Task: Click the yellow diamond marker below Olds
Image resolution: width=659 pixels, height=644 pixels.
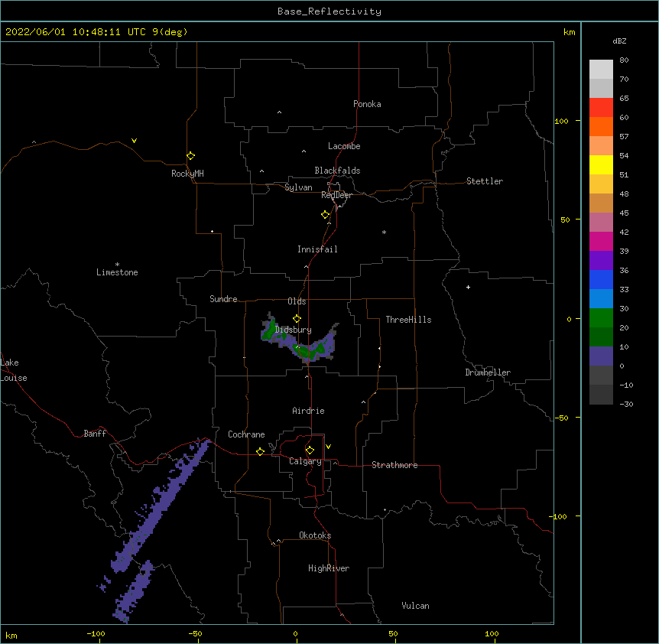Action: coord(297,319)
